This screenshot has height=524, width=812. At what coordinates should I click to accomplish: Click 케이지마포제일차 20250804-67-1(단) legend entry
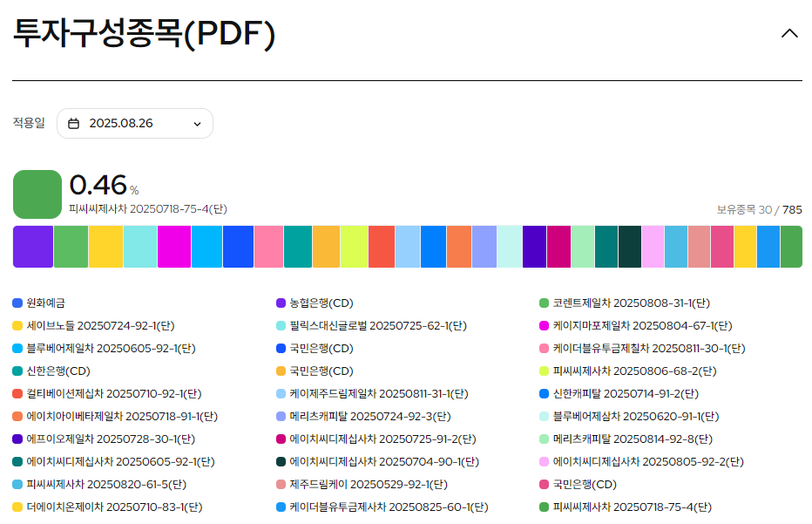[635, 325]
